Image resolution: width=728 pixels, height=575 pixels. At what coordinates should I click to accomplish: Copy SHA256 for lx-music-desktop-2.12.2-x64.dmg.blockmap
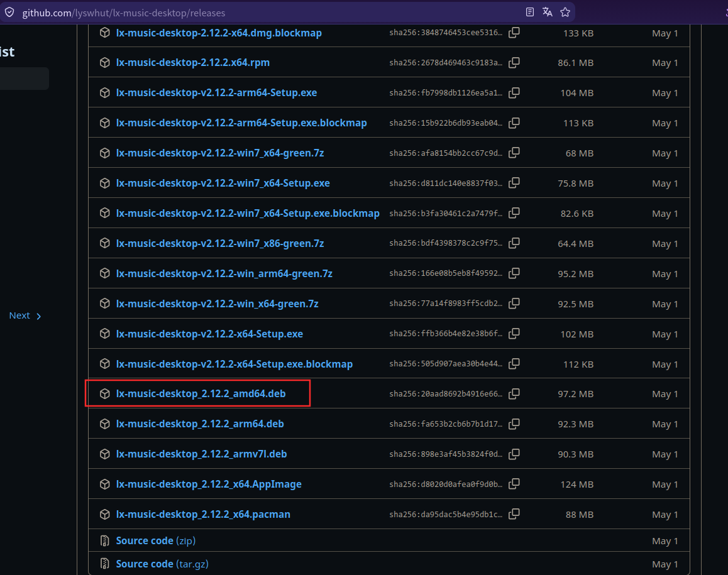pyautogui.click(x=514, y=33)
